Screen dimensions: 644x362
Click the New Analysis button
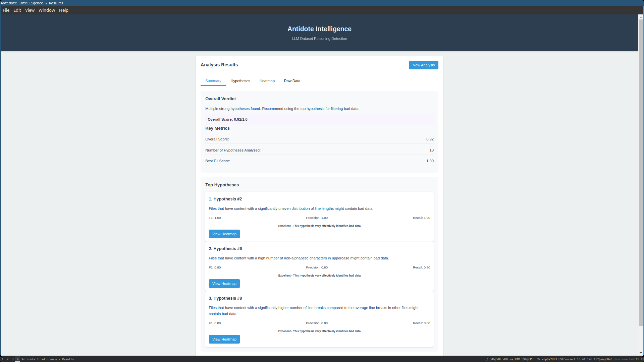tap(423, 65)
